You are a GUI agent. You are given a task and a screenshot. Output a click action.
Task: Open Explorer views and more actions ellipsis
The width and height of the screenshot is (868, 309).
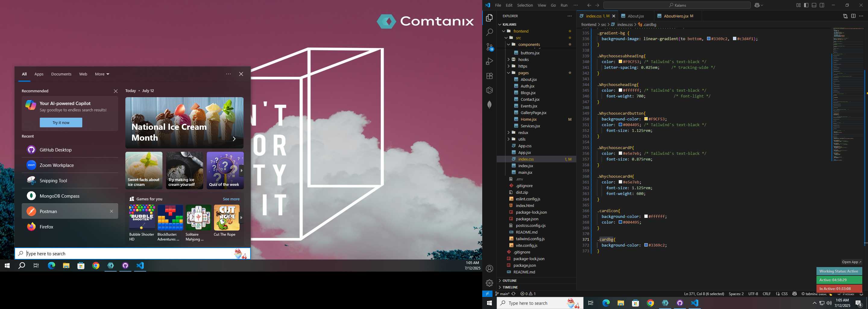pyautogui.click(x=569, y=16)
